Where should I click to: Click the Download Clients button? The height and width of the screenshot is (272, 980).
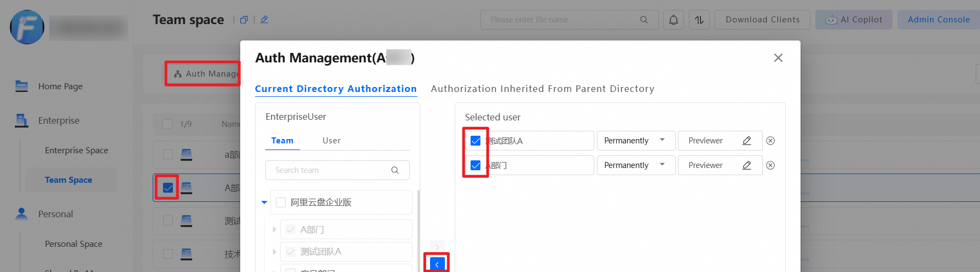point(762,20)
